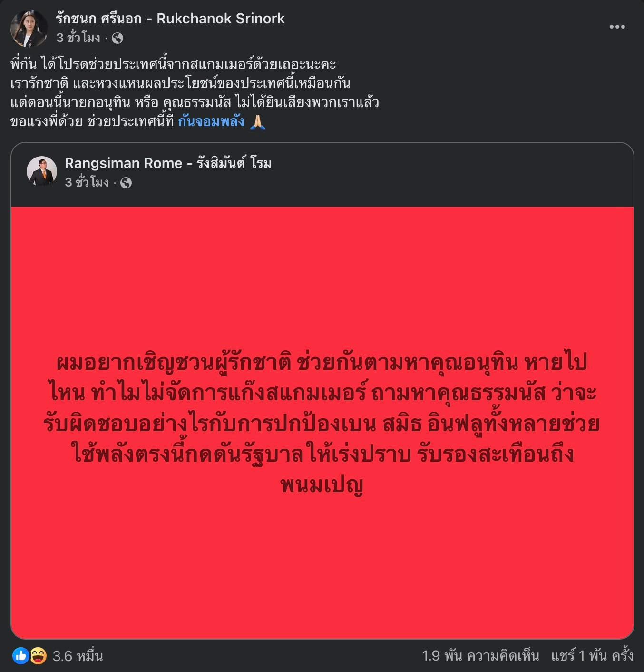The height and width of the screenshot is (672, 644).
Task: Click the Haha reaction emoji icon
Action: 38,656
